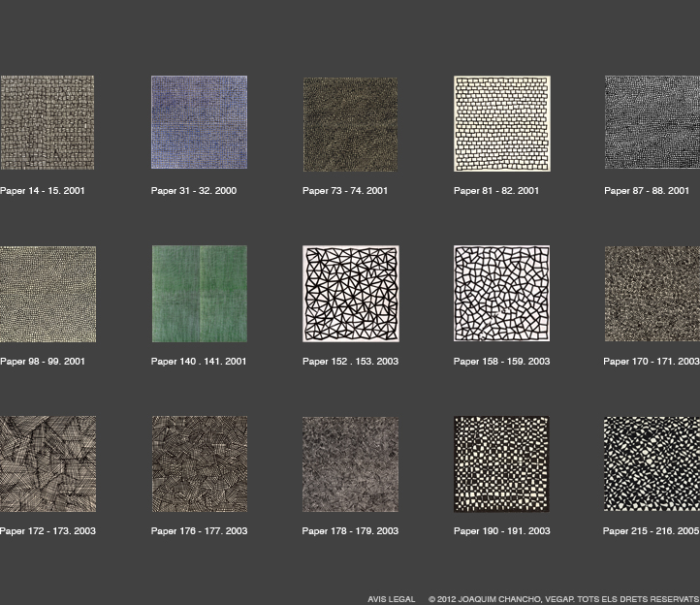Select the Paper 98 - 99 thumbnail
The height and width of the screenshot is (605, 700).
(x=48, y=294)
